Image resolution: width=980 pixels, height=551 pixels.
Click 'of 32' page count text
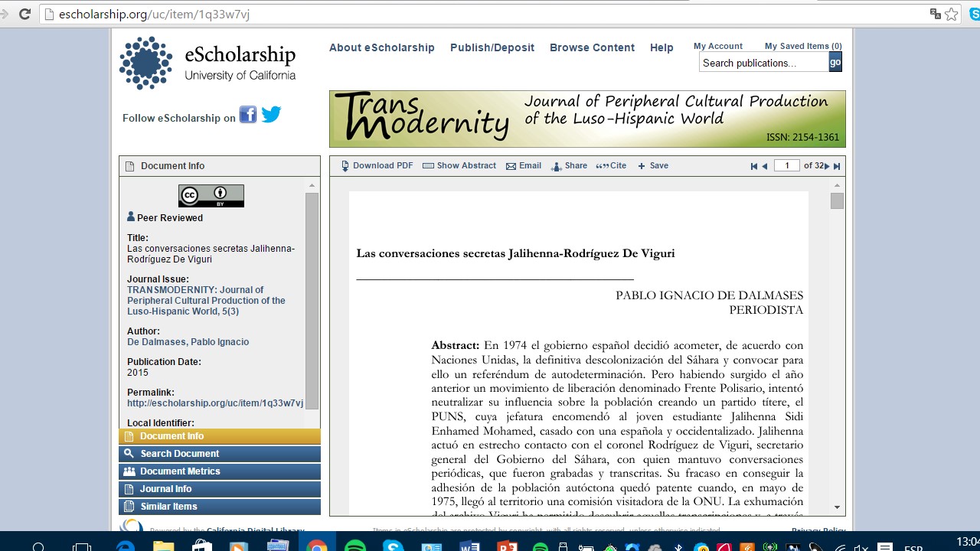click(x=813, y=166)
